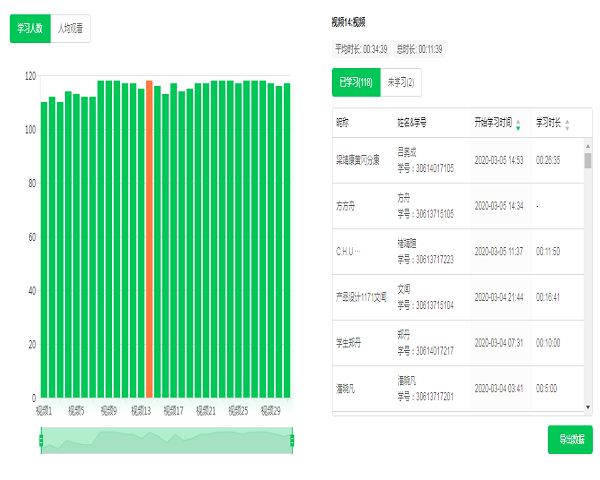The width and height of the screenshot is (600, 480).
Task: Click the table vertical scrollbar thumb
Action: (x=588, y=160)
